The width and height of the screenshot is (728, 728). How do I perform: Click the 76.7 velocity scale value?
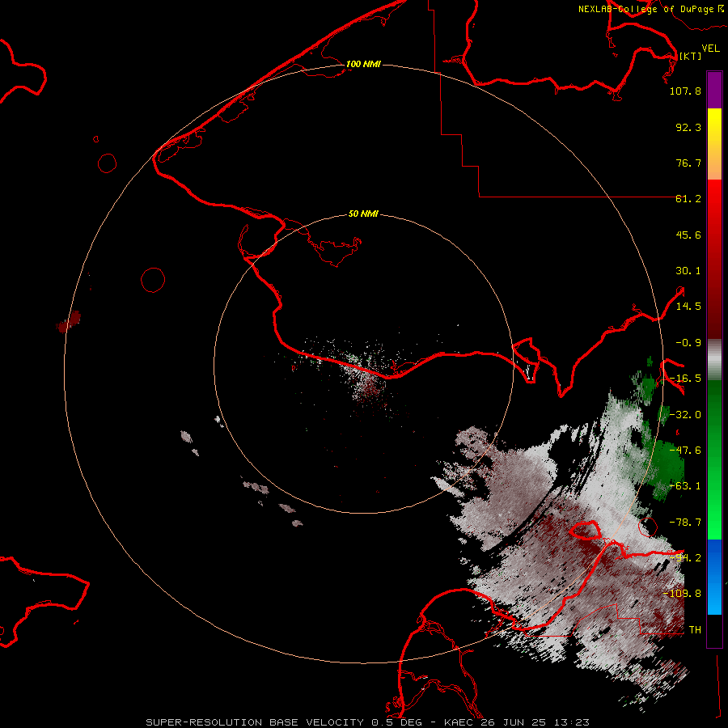(x=688, y=163)
